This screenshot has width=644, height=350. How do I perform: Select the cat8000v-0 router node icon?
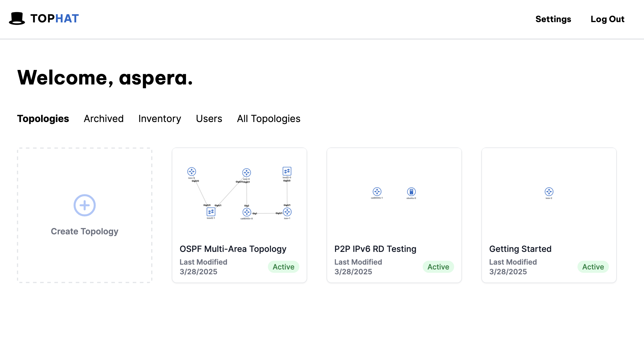[x=246, y=213]
